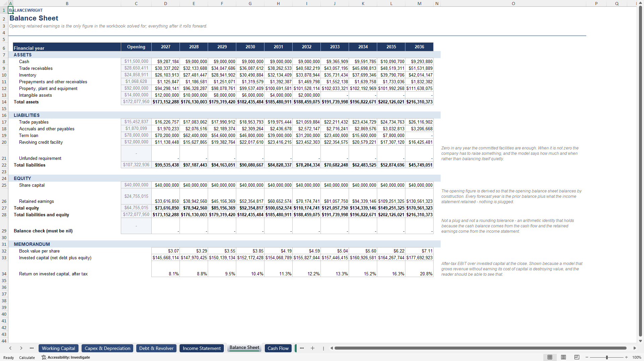Click the vertical scrollbar thumb

click(x=640, y=171)
